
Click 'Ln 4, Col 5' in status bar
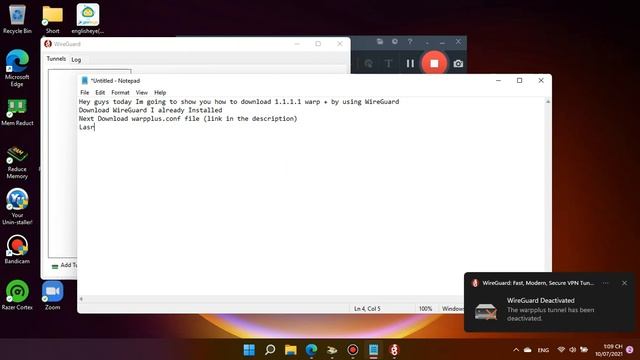point(367,309)
